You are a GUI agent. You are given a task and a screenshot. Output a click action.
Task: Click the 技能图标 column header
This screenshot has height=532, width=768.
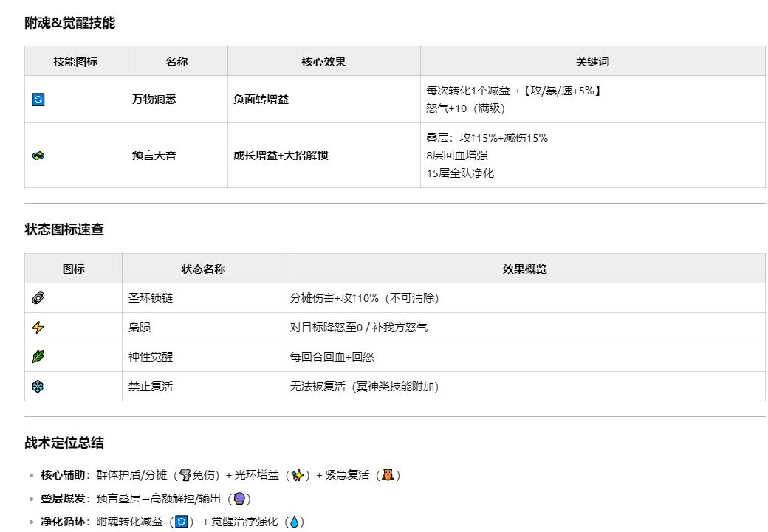click(75, 62)
